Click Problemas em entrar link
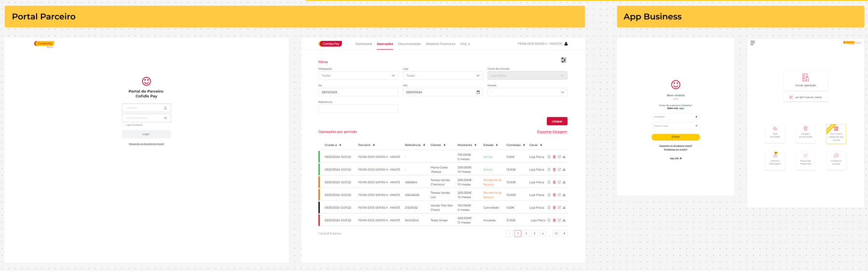Screen dimensions: 868x271 click(x=676, y=149)
